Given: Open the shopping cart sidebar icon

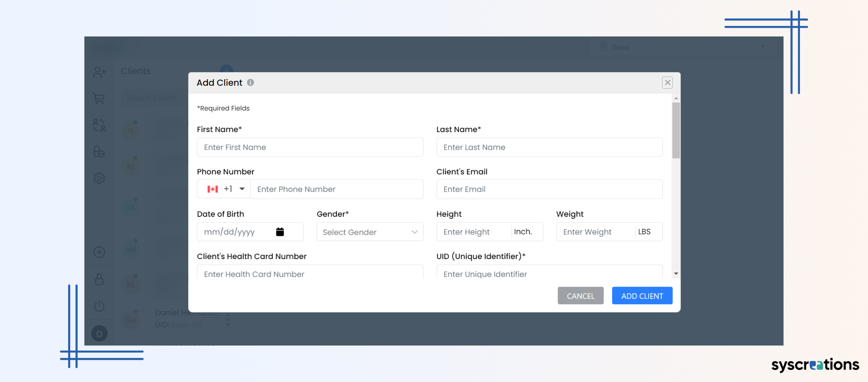Looking at the screenshot, I should [99, 99].
